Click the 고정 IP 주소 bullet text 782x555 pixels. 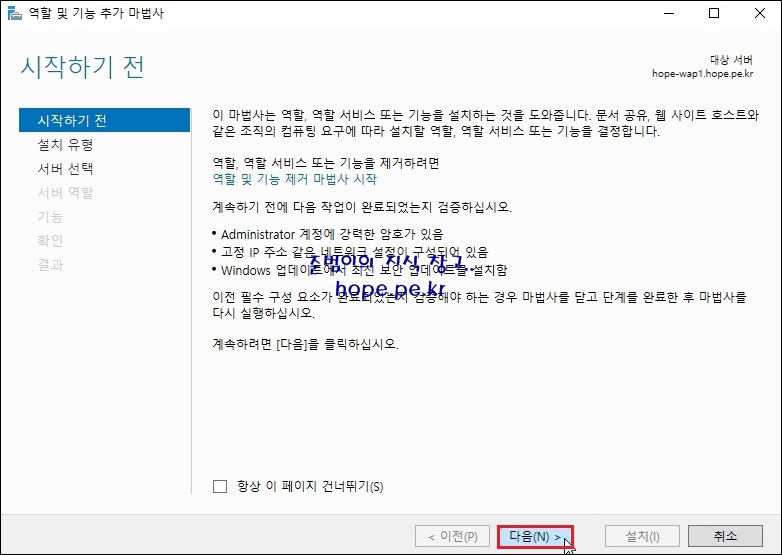point(355,252)
